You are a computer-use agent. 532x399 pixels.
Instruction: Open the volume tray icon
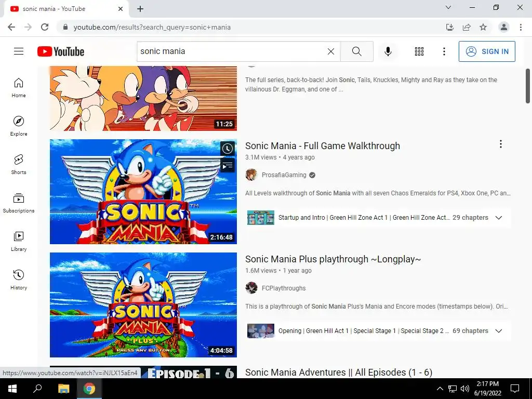(x=465, y=389)
